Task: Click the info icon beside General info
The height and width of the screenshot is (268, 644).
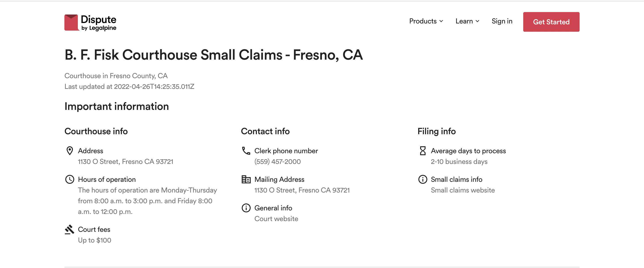Action: [246, 208]
